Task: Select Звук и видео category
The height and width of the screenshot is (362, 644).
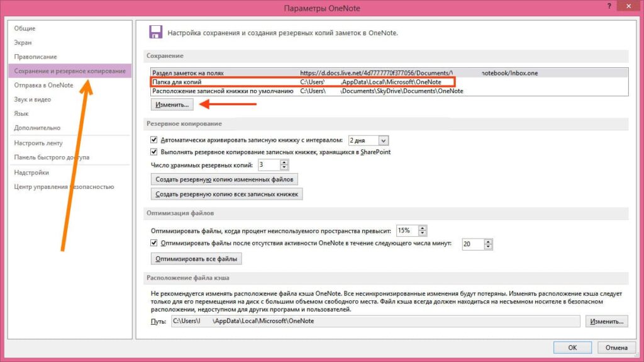Action: click(33, 99)
